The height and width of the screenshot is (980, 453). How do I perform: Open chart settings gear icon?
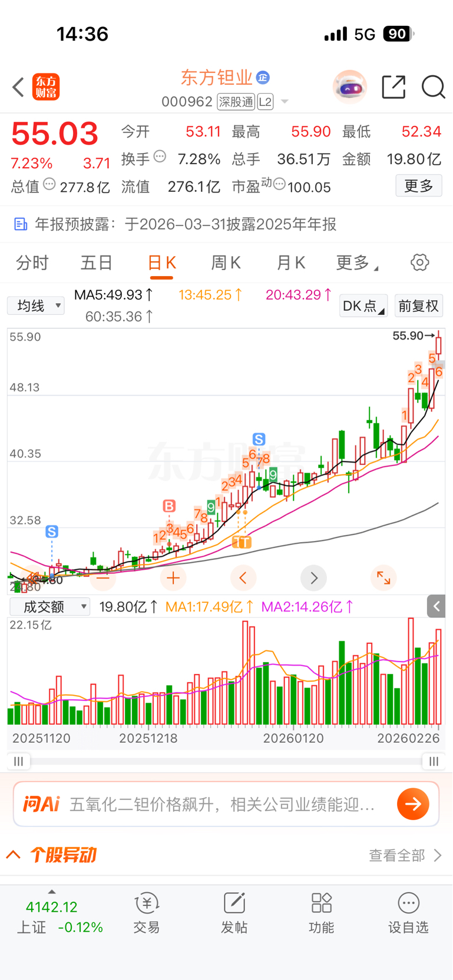click(420, 263)
